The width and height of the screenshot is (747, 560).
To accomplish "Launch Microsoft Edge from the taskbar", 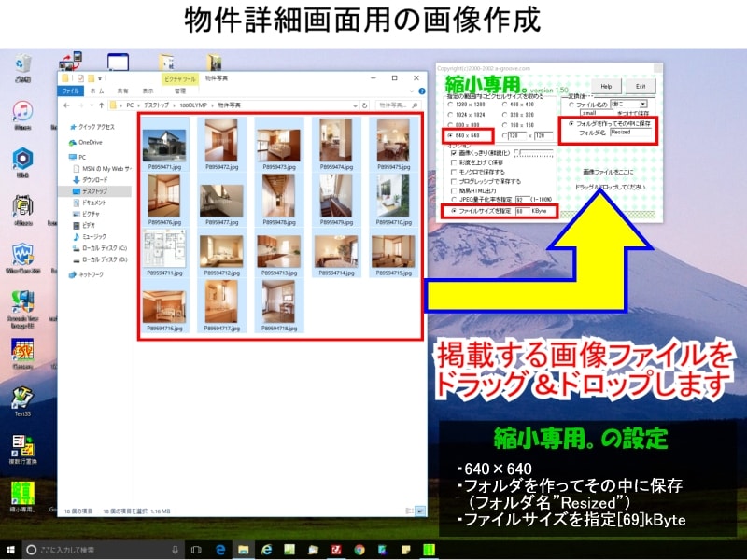I will (x=220, y=550).
